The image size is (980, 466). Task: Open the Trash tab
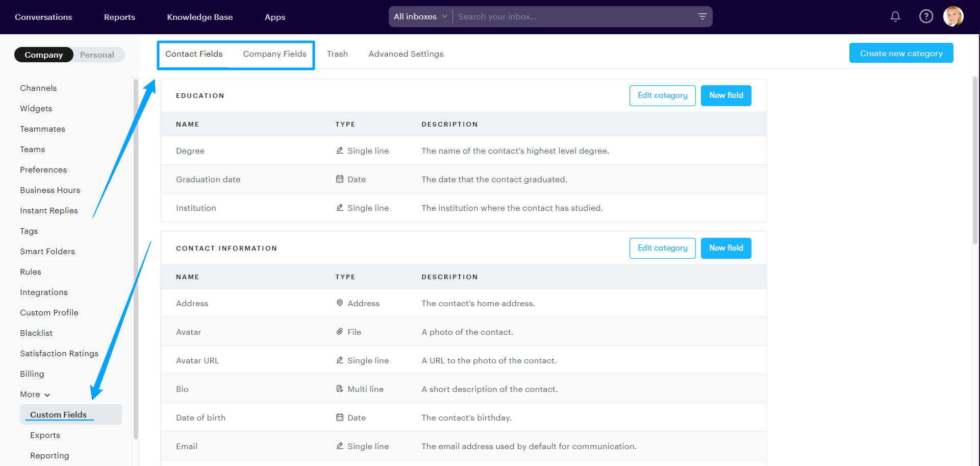click(x=337, y=54)
